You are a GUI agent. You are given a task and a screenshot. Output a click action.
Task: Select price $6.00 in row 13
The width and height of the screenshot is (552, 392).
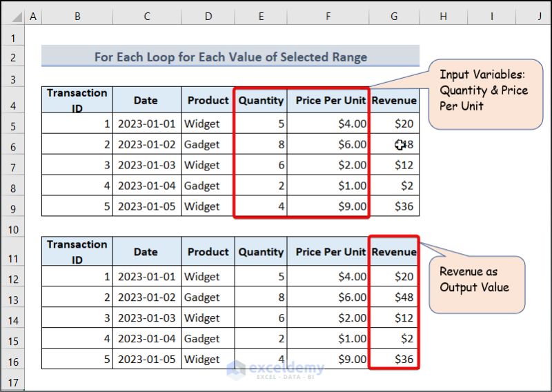(x=328, y=297)
